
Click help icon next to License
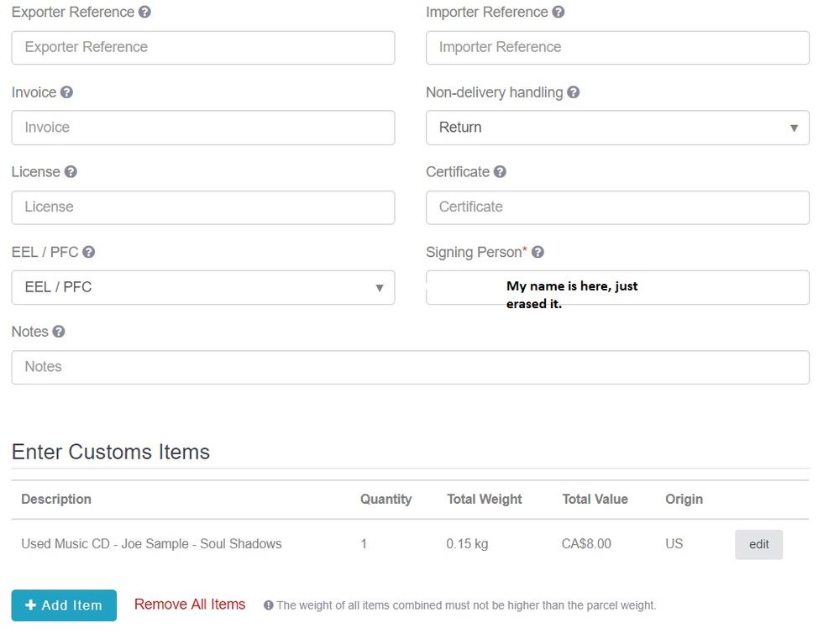71,172
